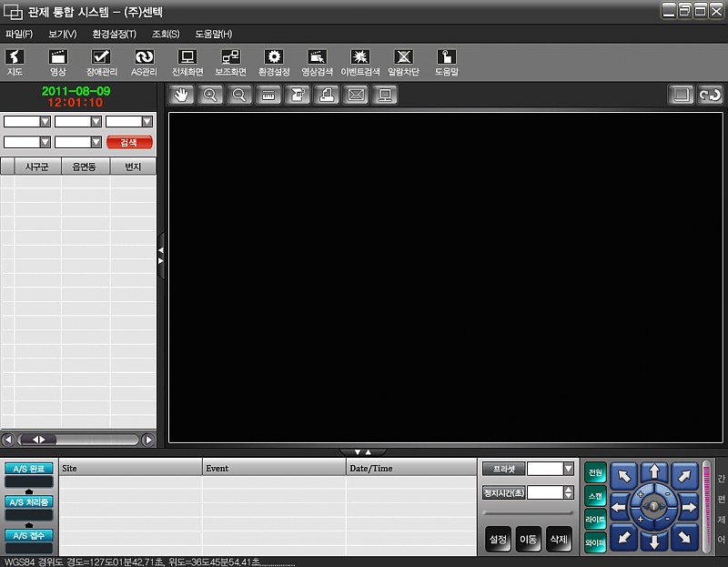Click the 영상검색 video search icon
The image size is (728, 567).
(x=317, y=62)
